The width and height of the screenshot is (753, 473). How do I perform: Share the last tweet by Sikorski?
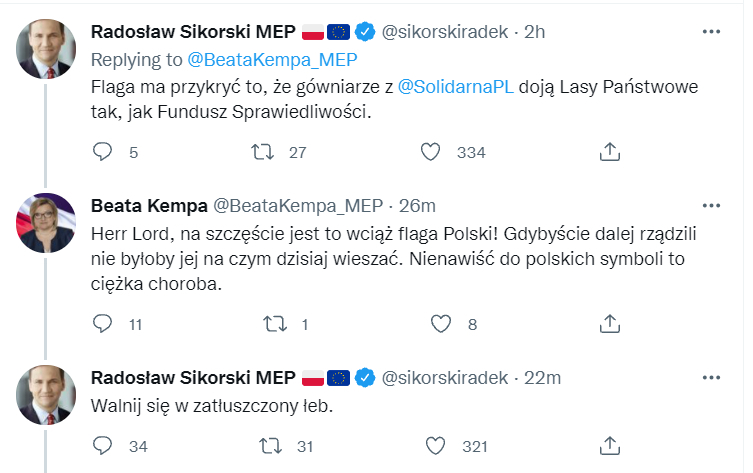[x=610, y=445]
